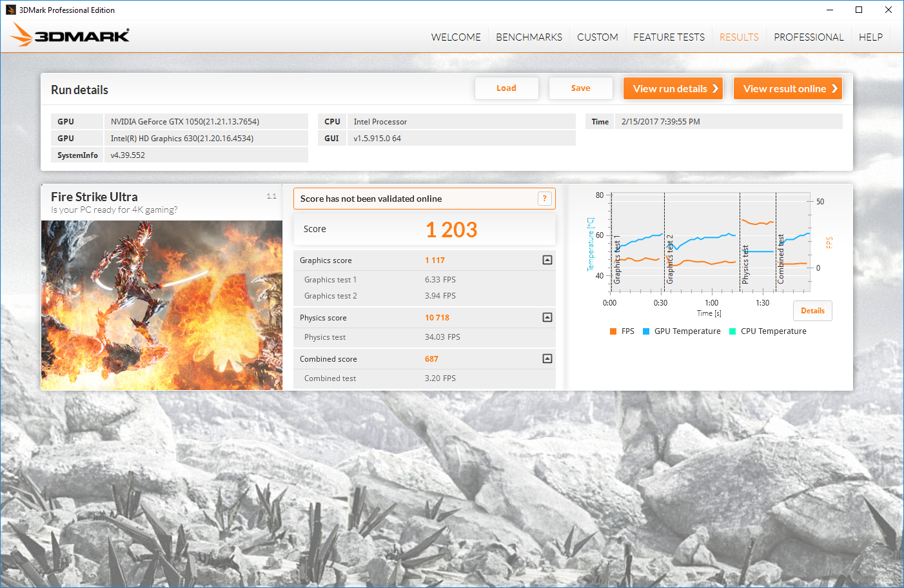Click the Fire Strike Ultra title
904x588 pixels.
click(94, 197)
